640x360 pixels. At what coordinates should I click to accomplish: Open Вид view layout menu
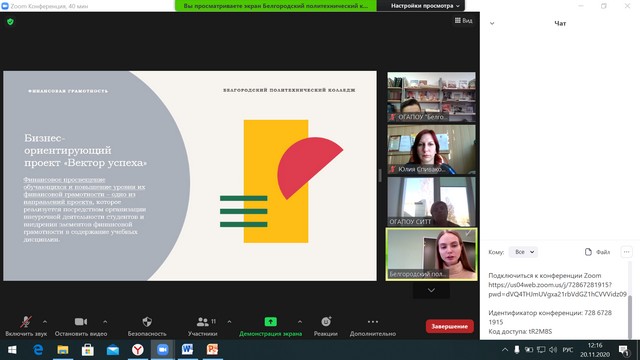[x=464, y=20]
